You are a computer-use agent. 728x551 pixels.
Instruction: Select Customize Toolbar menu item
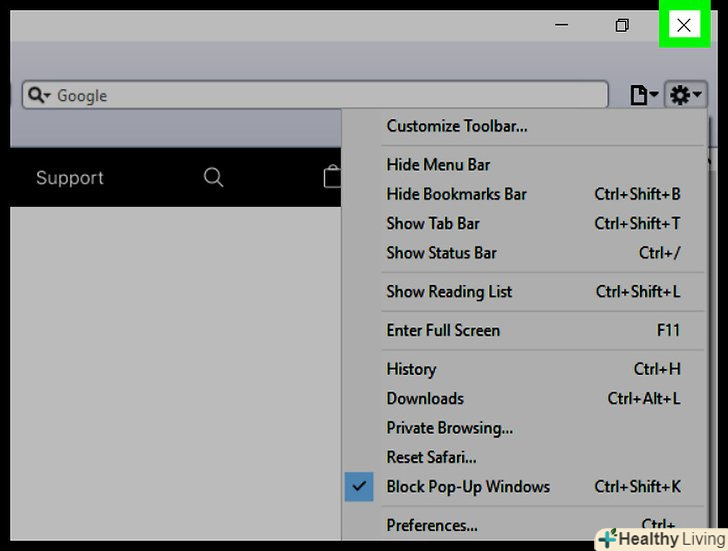point(457,126)
